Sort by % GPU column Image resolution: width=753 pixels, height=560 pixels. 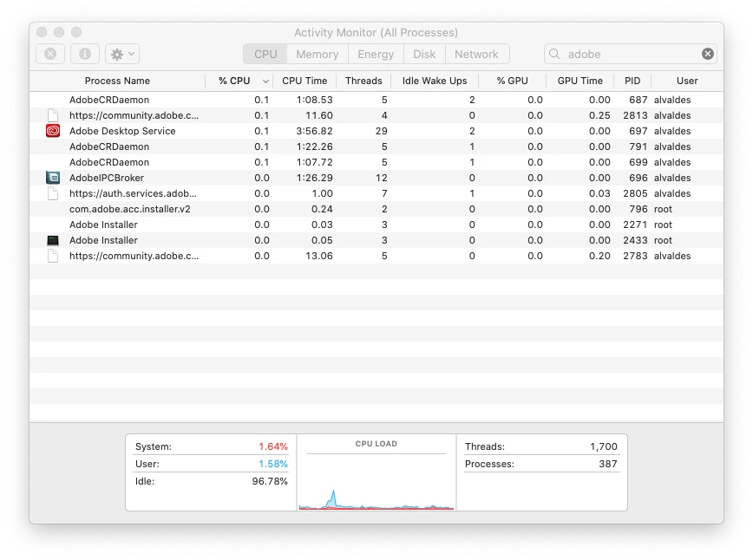513,81
